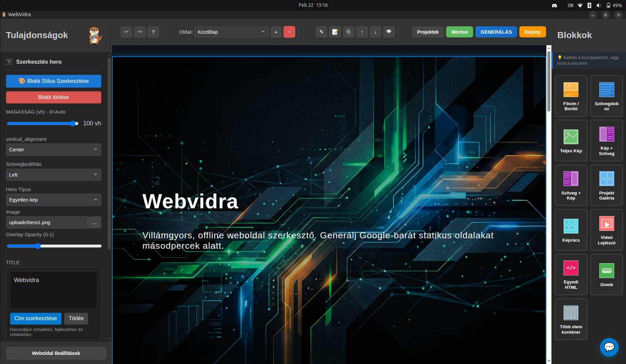Open the Projektek menu

(x=428, y=32)
